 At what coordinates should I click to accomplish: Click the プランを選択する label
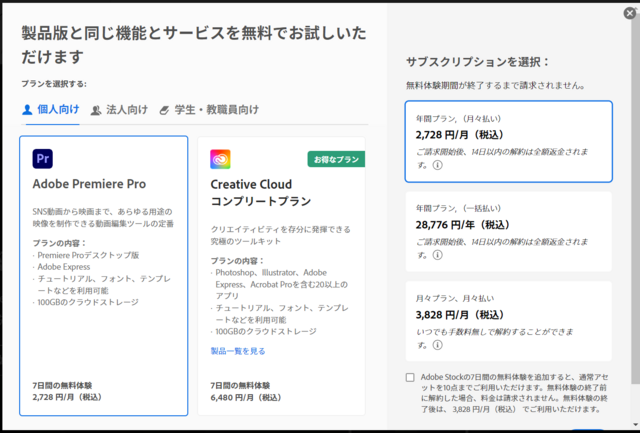coord(54,84)
